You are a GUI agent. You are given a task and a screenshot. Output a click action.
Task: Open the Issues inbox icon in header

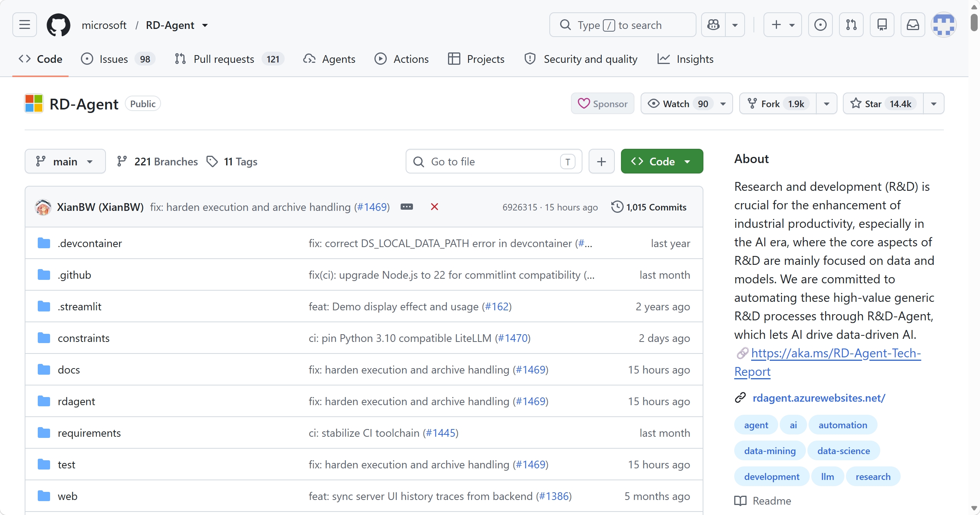[821, 25]
